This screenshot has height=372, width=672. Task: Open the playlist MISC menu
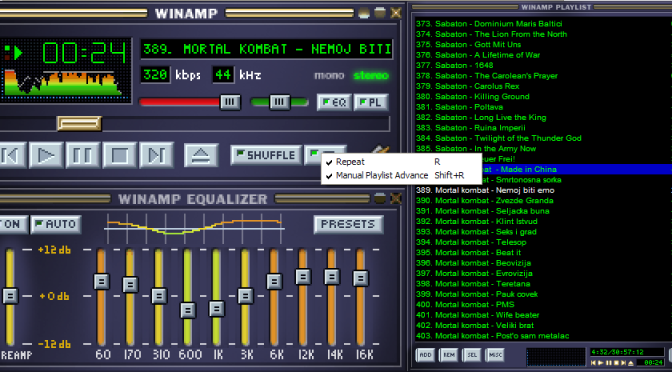tap(495, 355)
